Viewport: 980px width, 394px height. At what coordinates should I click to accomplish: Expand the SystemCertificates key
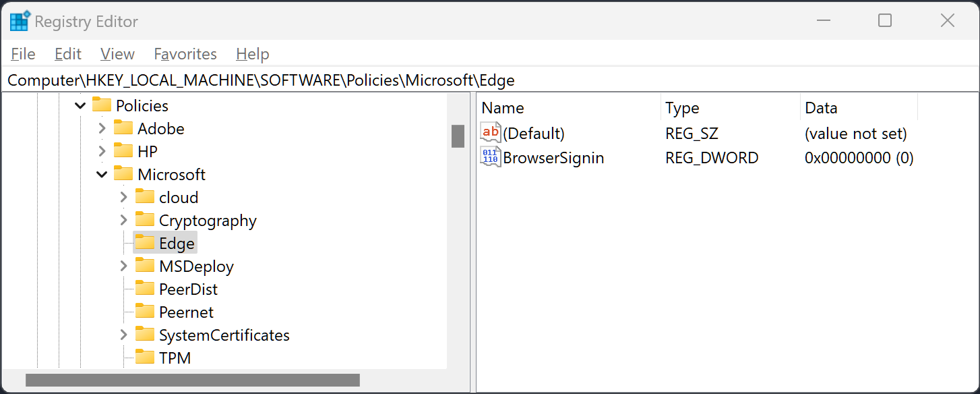pyautogui.click(x=123, y=335)
